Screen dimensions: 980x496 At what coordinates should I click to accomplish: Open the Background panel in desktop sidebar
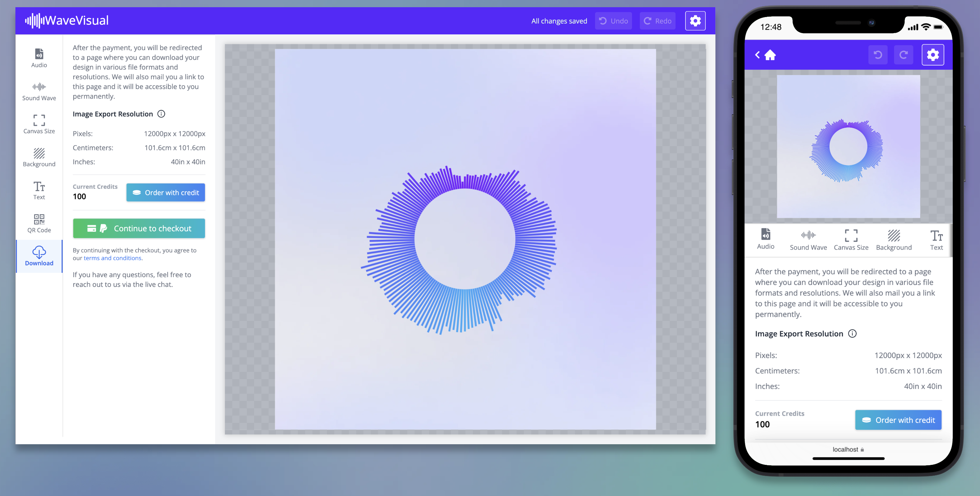(39, 157)
